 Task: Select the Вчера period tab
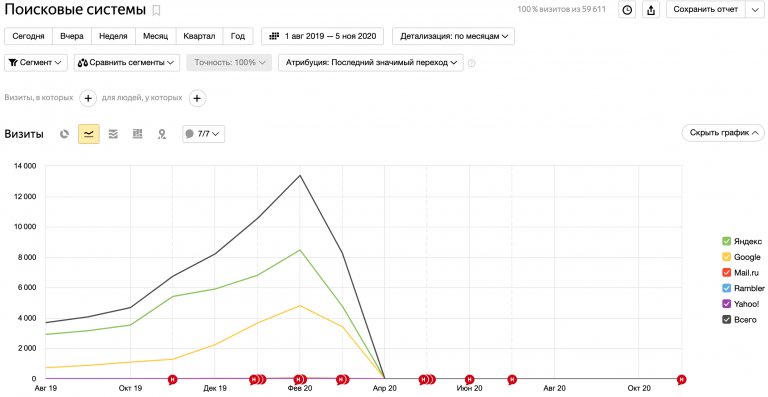(x=72, y=36)
